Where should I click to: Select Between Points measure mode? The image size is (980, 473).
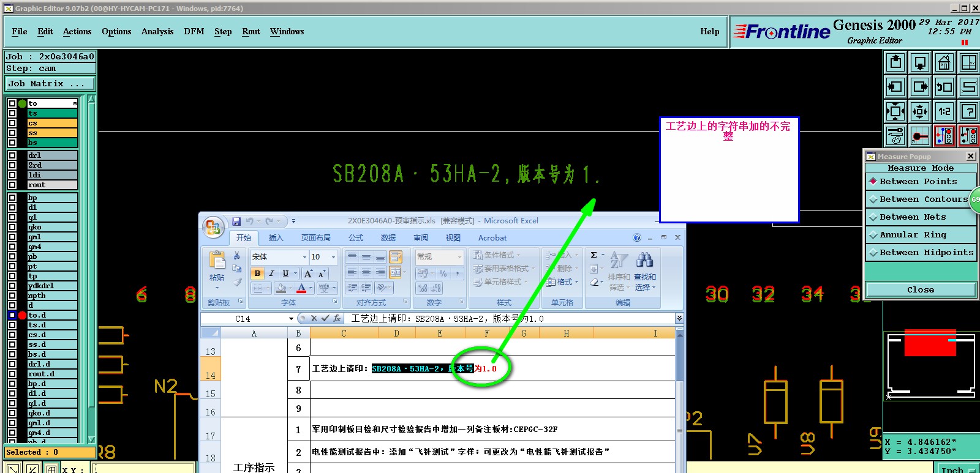[921, 182]
